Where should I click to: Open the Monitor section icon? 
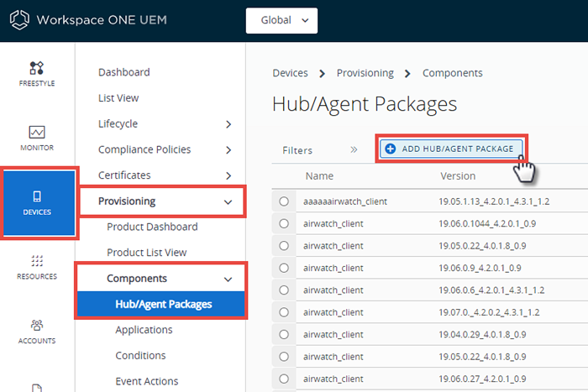coord(37,132)
